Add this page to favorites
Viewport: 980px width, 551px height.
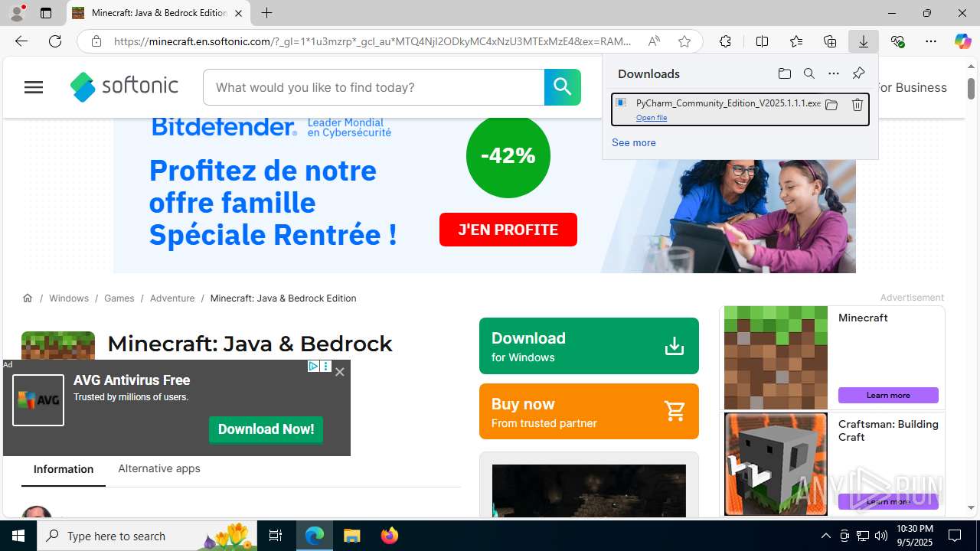pyautogui.click(x=684, y=41)
